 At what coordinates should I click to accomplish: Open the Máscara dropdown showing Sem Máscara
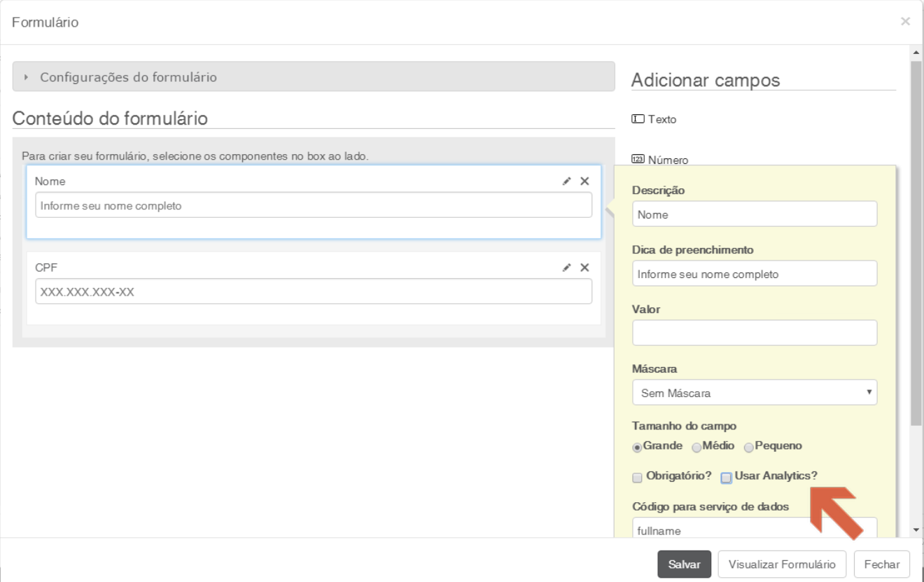click(x=755, y=392)
